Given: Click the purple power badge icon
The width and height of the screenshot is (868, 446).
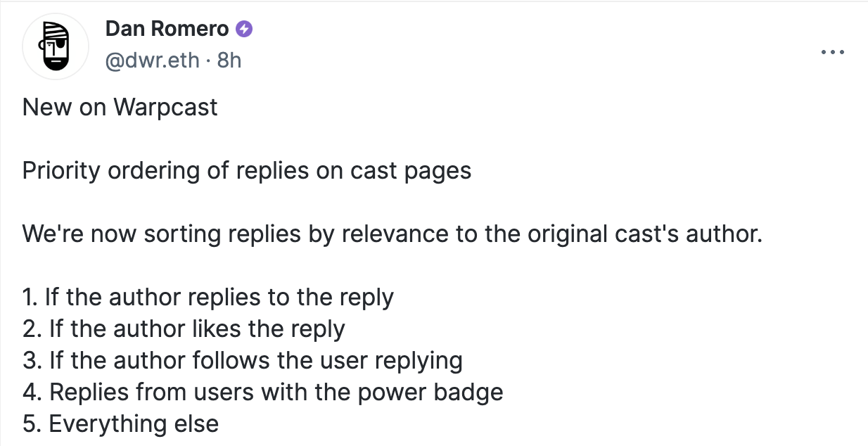Looking at the screenshot, I should [245, 29].
